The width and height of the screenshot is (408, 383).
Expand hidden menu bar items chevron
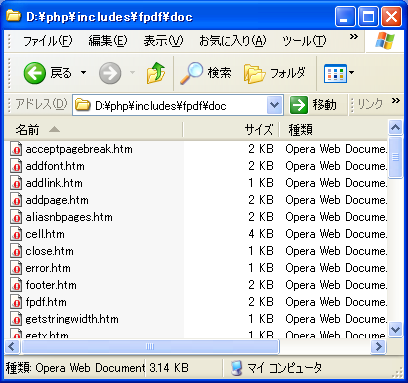coord(354,36)
